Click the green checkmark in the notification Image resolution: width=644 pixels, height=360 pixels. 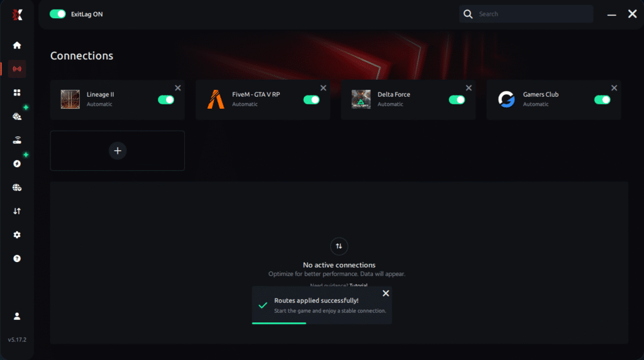click(x=263, y=305)
